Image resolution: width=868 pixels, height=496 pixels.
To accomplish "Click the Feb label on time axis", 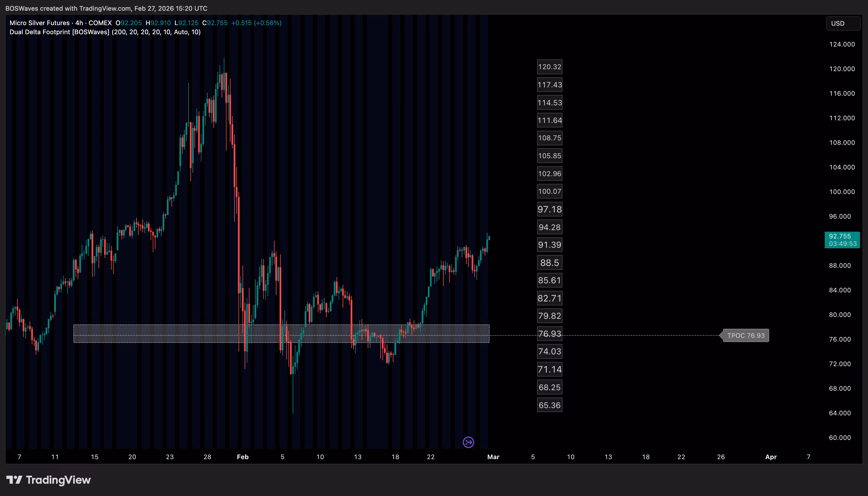I will (243, 457).
